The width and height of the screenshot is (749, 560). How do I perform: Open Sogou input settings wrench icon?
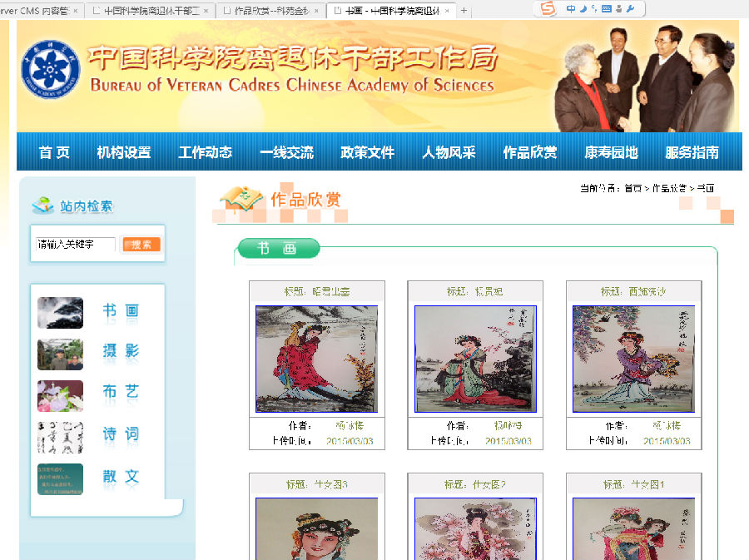click(x=630, y=9)
